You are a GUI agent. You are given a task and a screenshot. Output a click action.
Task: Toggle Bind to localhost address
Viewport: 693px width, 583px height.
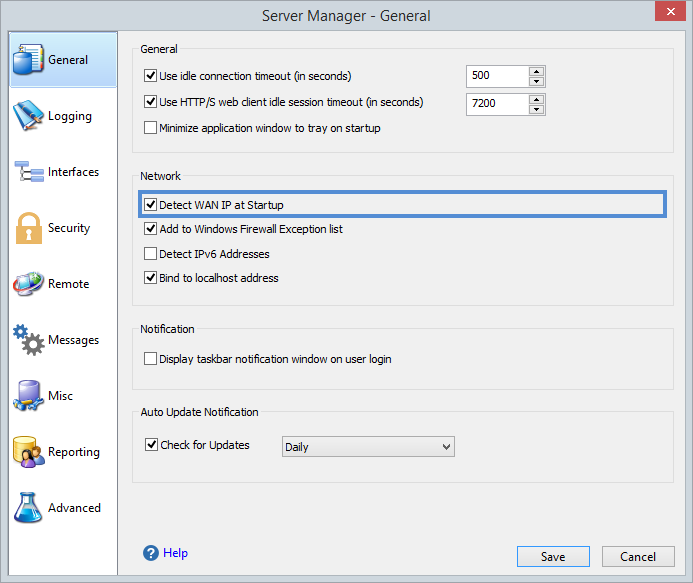[150, 278]
